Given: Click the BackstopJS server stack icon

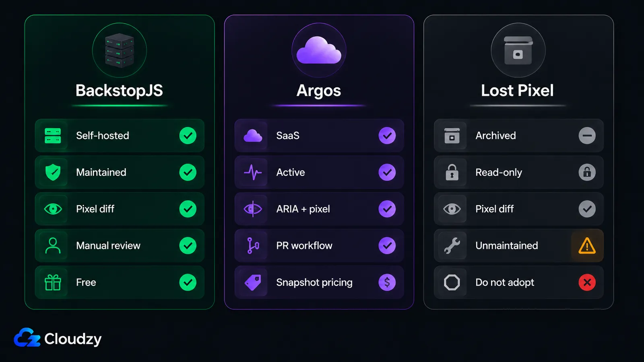Looking at the screenshot, I should tap(120, 50).
